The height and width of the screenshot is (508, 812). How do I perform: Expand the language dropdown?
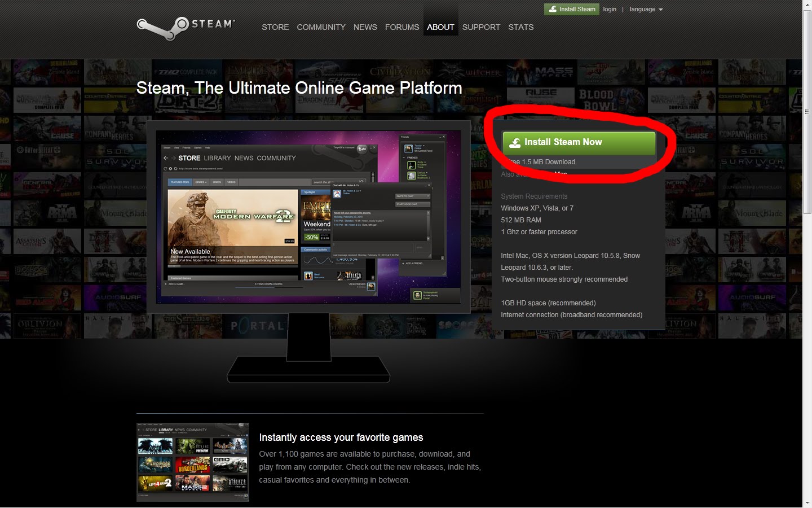[646, 9]
